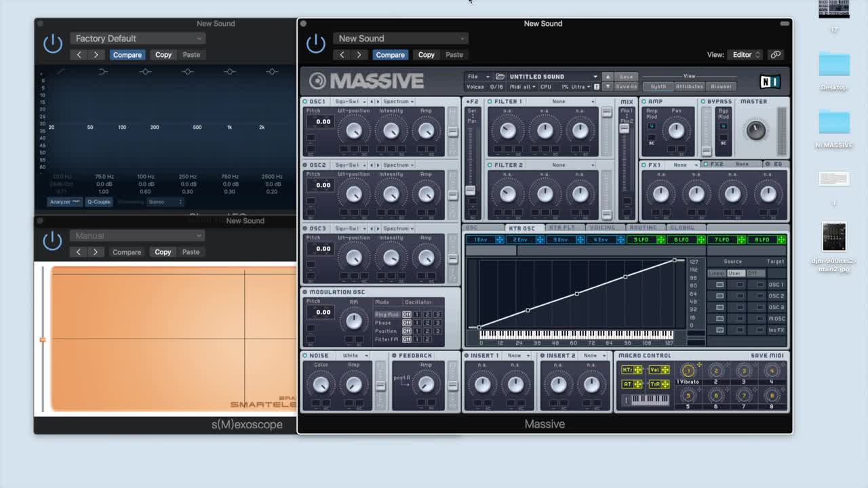Enable the Noise section toggle
This screenshot has width=868, height=488.
tap(305, 356)
